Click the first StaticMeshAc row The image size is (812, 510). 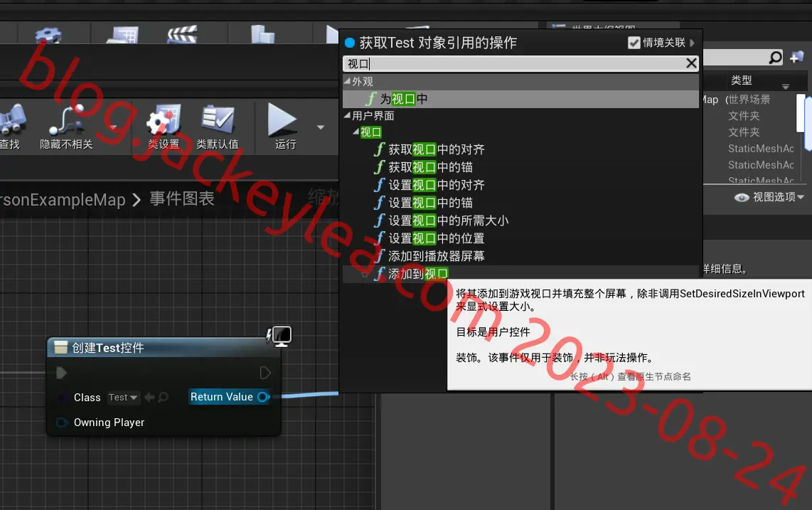pos(761,149)
